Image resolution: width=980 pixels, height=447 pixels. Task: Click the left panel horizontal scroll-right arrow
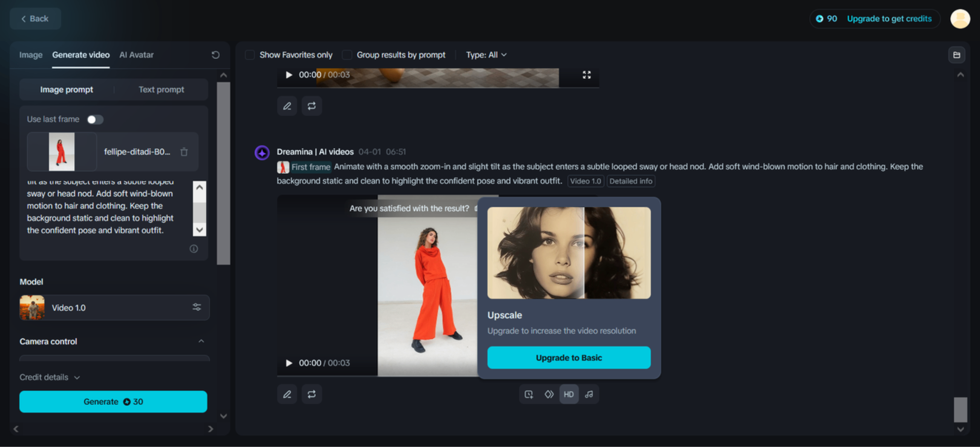[211, 429]
